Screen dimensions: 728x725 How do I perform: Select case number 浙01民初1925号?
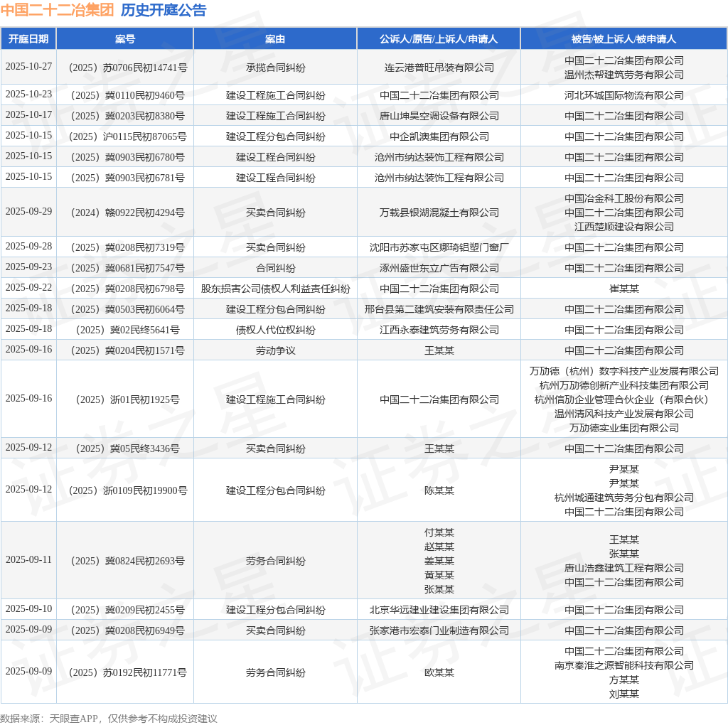pos(128,399)
